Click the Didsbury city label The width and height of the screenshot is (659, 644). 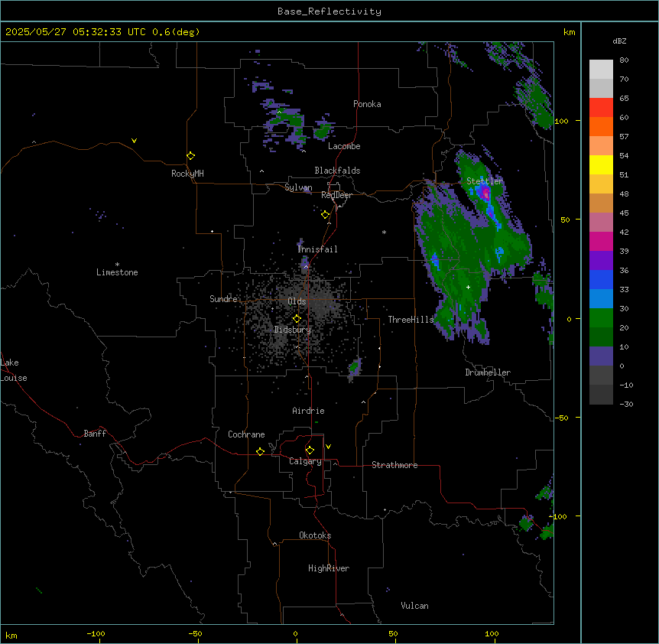pyautogui.click(x=293, y=330)
